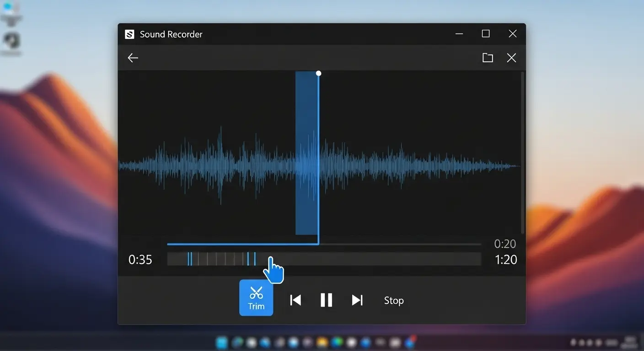Click the 1:20 total duration label
Screen dimensions: 644x351
tap(506, 260)
